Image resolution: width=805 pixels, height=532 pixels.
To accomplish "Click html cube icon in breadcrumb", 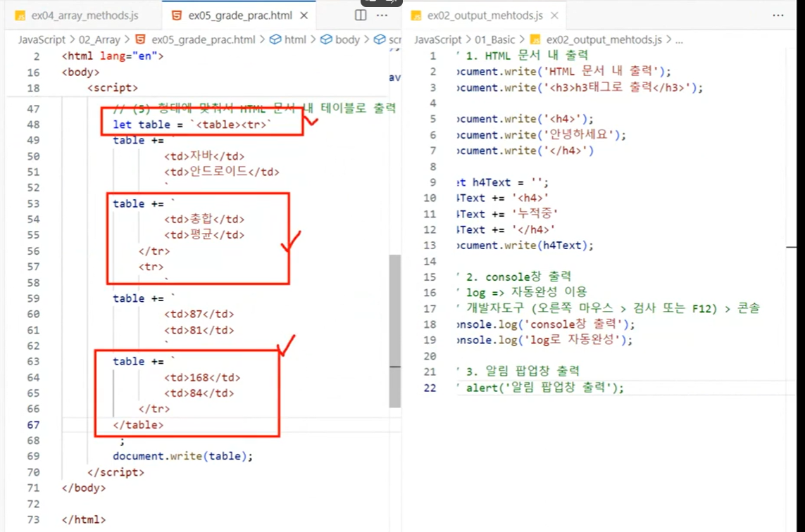I will pos(275,39).
